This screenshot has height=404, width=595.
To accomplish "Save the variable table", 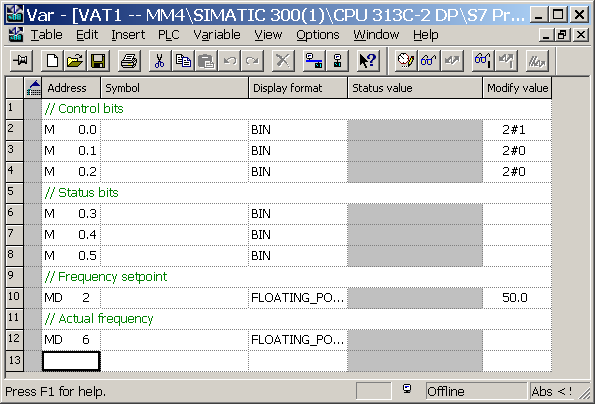I will (x=98, y=61).
